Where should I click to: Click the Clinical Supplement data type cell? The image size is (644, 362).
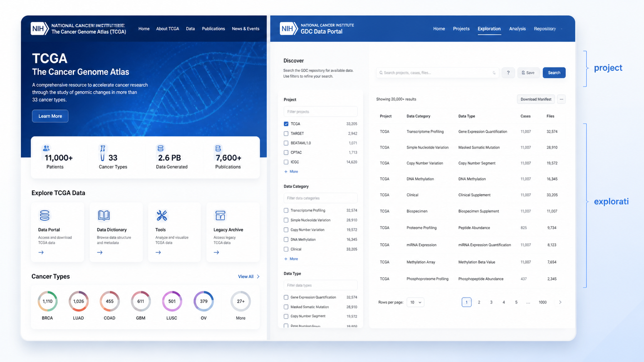tap(475, 195)
